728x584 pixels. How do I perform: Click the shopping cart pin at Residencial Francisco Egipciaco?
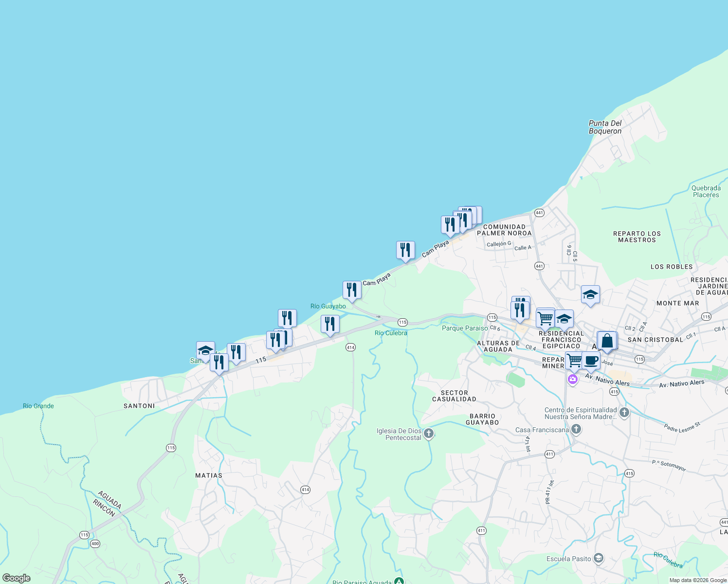coord(544,317)
